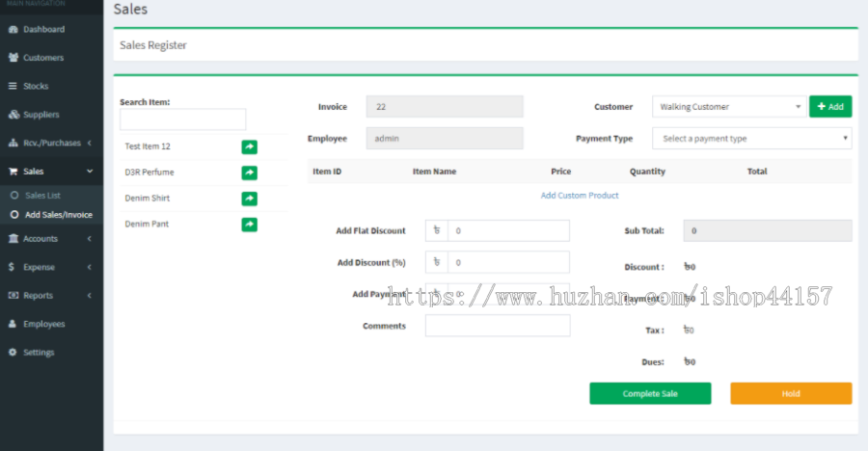Open the Customers menu item
The image size is (868, 451).
pos(51,58)
